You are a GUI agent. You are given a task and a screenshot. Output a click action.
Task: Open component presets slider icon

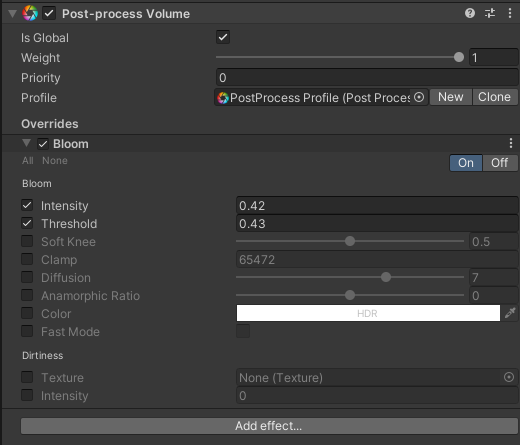pos(490,13)
